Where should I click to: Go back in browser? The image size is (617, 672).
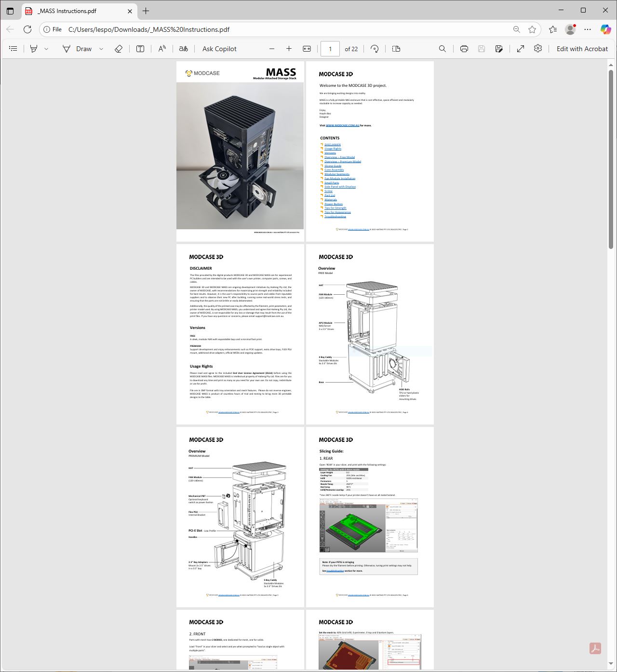[10, 29]
